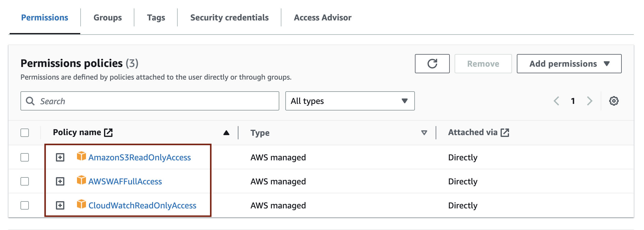
Task: Focus the policy Search field
Action: (150, 101)
